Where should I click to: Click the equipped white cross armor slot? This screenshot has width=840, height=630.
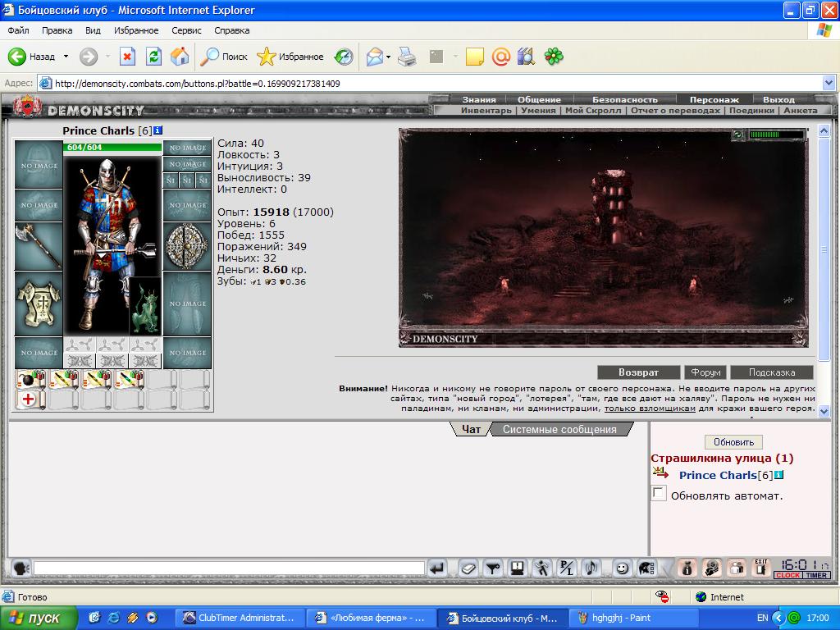point(39,304)
